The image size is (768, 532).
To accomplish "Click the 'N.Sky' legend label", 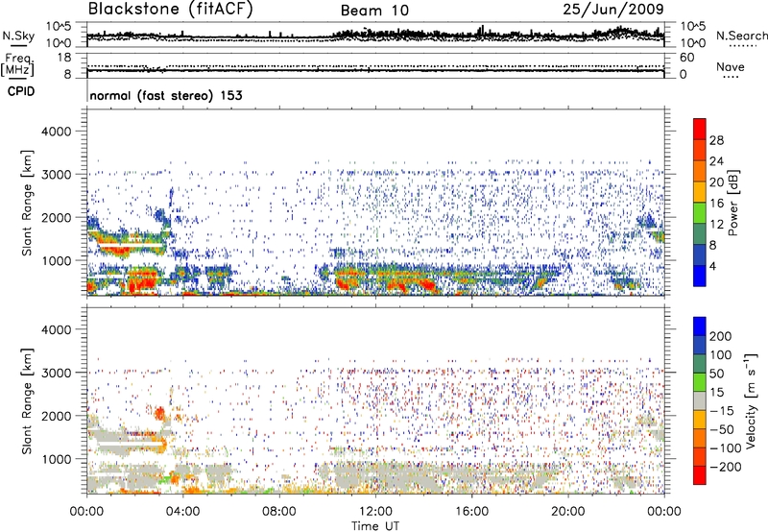I will click(18, 36).
